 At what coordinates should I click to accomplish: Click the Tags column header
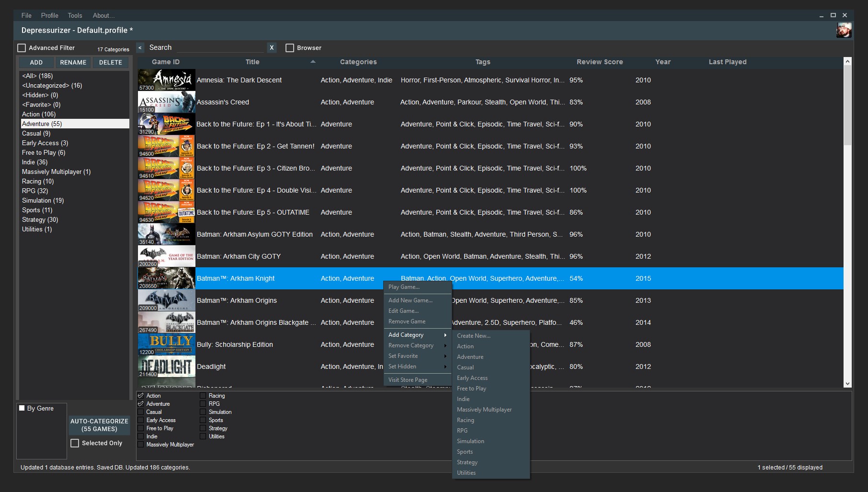[482, 62]
